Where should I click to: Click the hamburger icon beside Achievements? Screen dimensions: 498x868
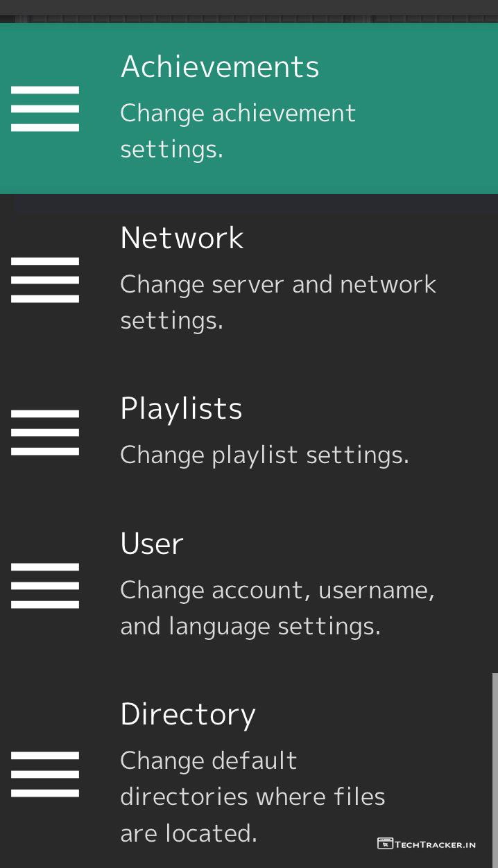(x=45, y=109)
